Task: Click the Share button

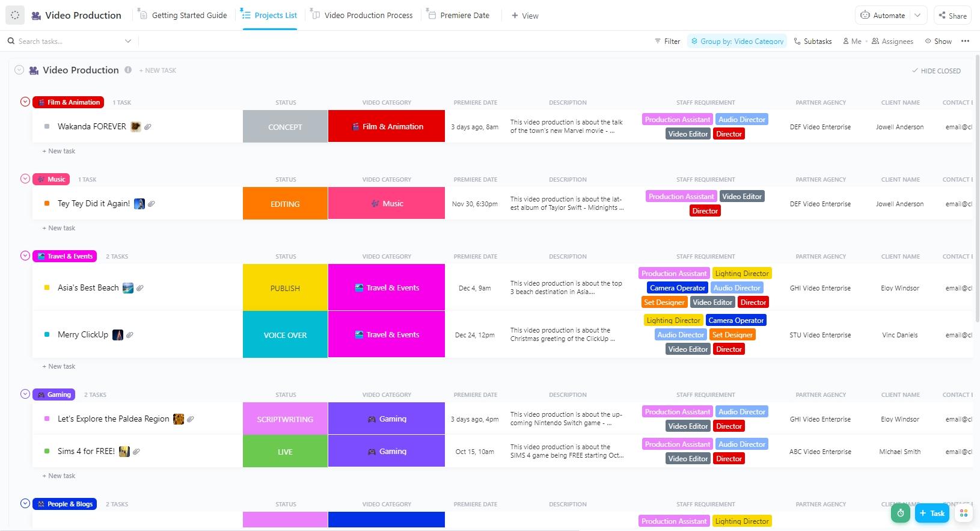Action: tap(952, 16)
